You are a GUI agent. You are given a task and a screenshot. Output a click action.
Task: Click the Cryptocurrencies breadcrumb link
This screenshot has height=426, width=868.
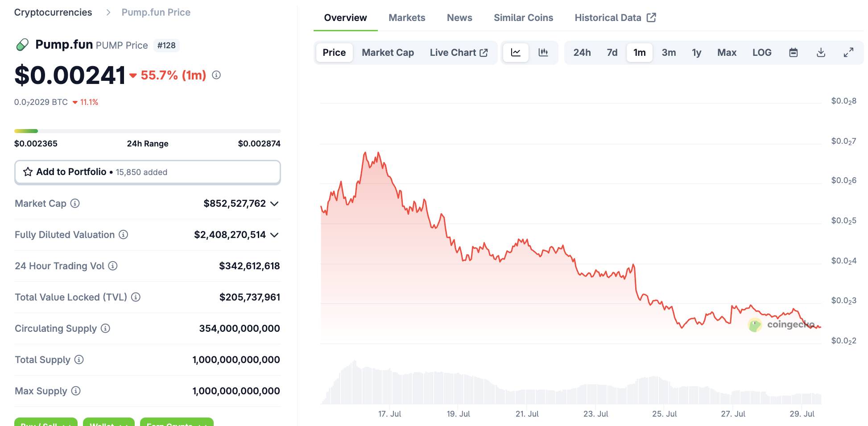click(x=53, y=12)
